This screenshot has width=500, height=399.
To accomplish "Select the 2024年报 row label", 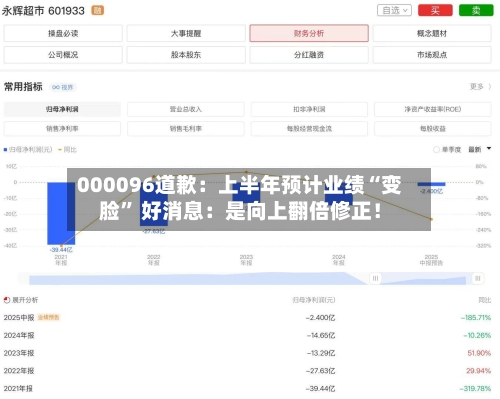I will click(19, 335).
